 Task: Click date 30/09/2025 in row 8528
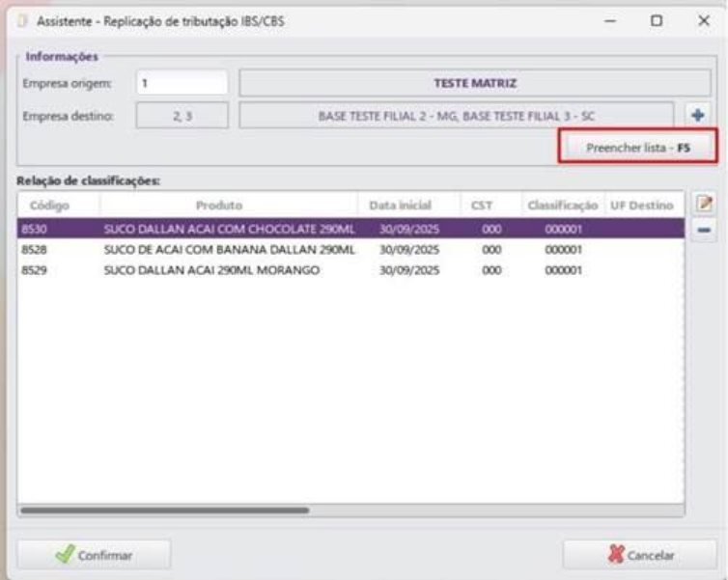click(409, 250)
